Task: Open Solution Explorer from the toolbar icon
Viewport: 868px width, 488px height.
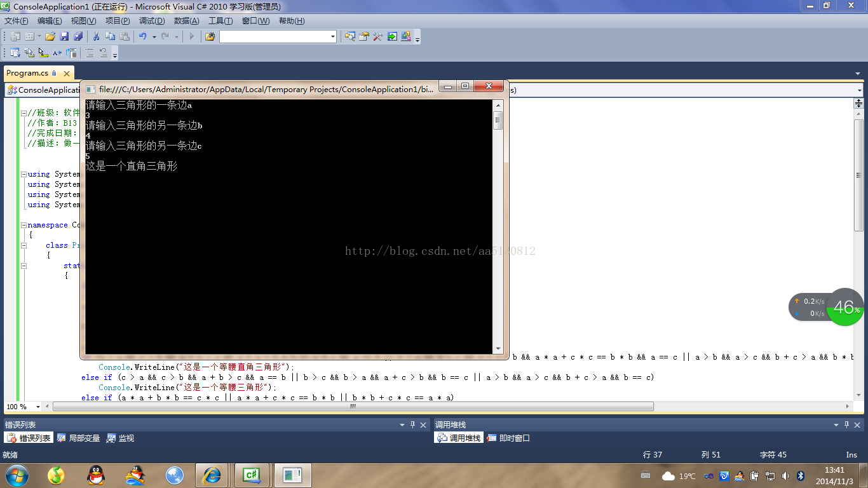Action: click(350, 37)
